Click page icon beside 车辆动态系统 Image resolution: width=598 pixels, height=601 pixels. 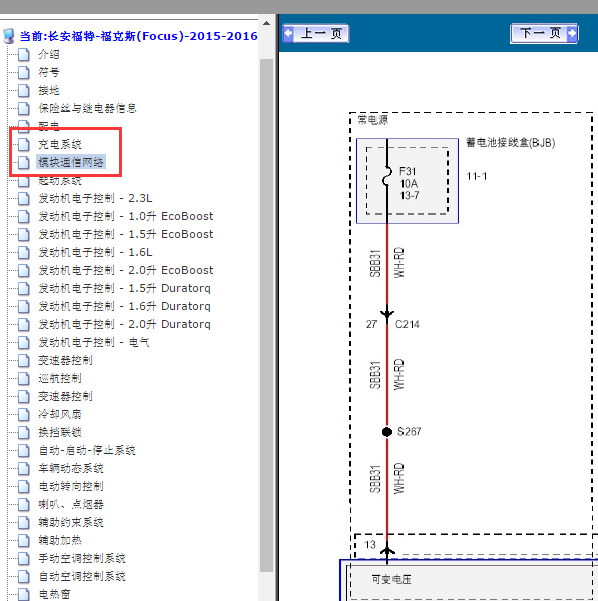click(24, 469)
